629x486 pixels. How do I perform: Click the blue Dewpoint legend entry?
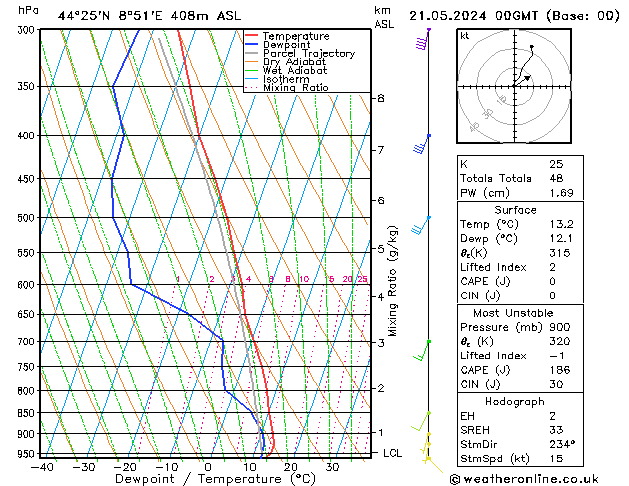point(278,45)
